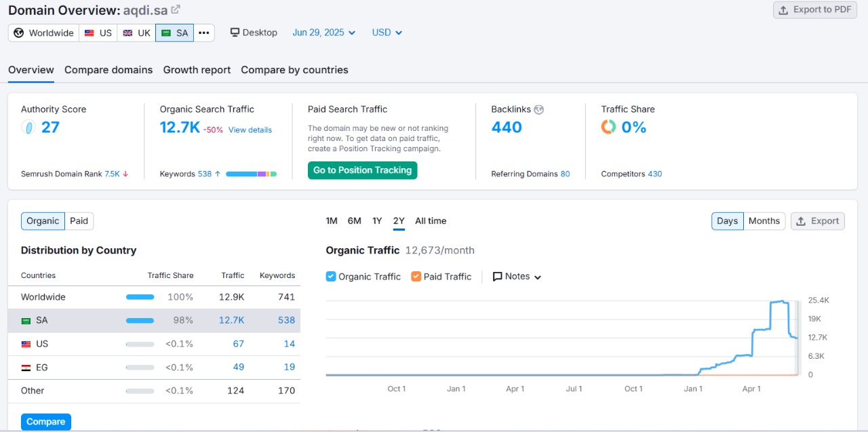
Task: Click the Go to Position Tracking button
Action: point(362,170)
